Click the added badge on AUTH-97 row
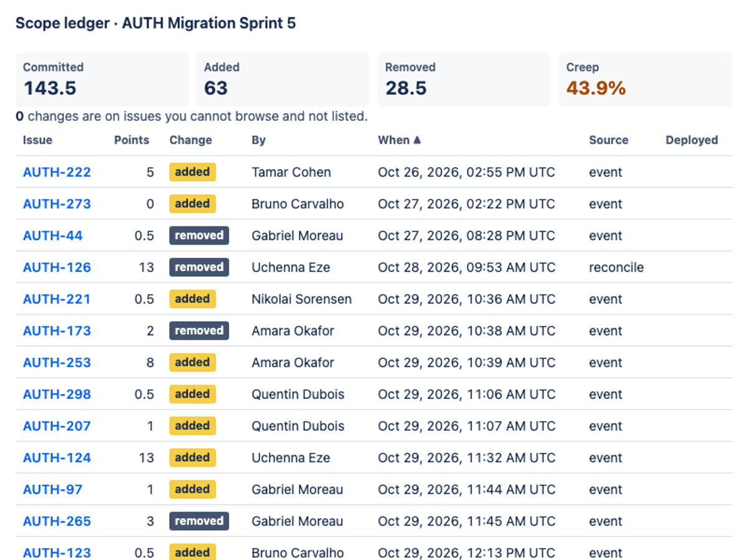 (x=192, y=489)
